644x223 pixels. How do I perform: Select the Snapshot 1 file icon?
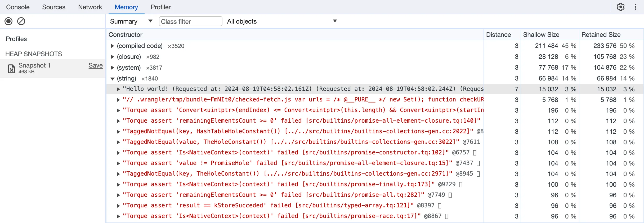(11, 68)
